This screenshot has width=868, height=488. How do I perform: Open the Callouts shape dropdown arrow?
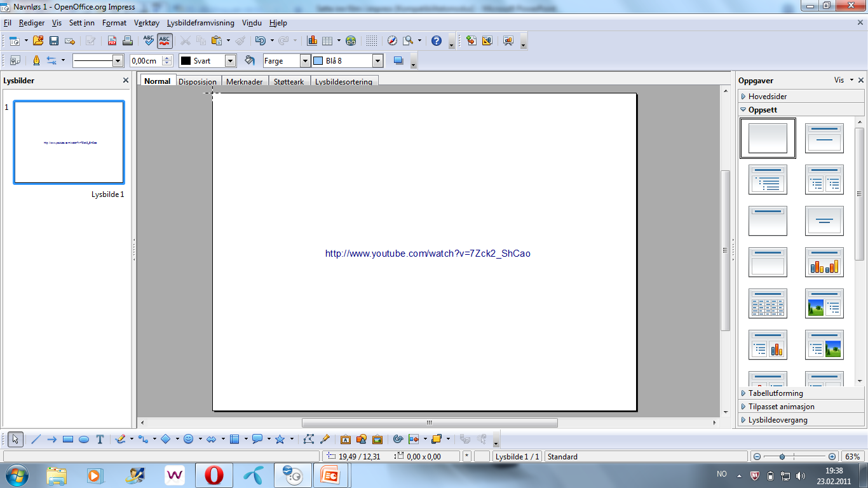click(x=269, y=439)
